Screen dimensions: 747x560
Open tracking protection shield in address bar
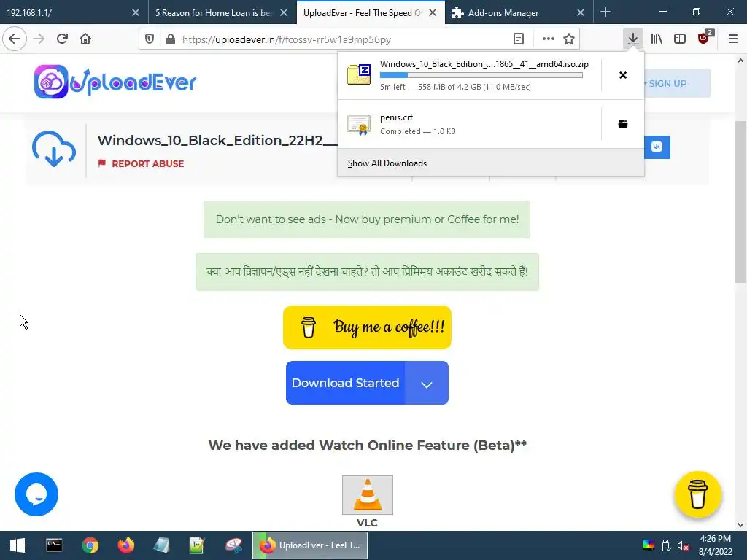[x=150, y=39]
